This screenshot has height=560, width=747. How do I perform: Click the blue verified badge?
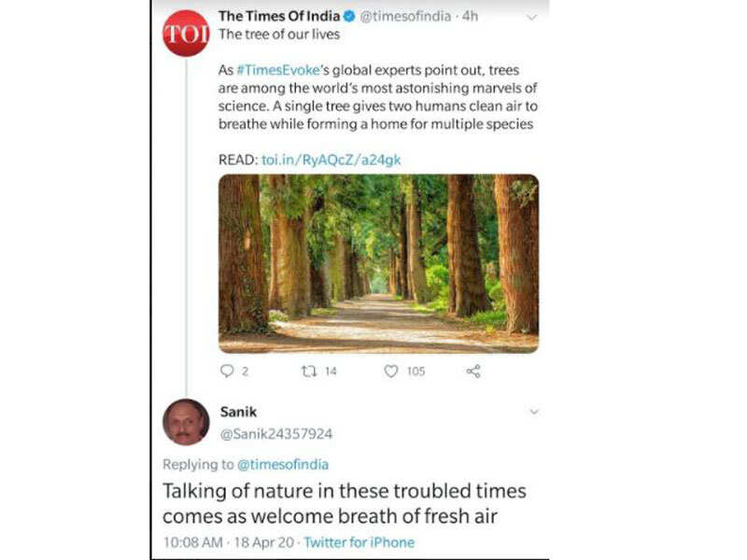[348, 17]
